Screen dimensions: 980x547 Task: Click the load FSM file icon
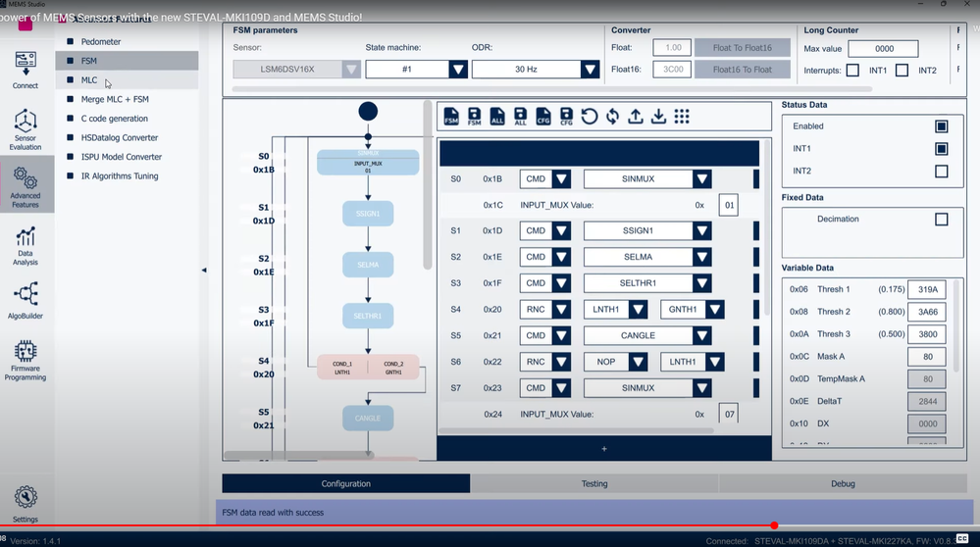pyautogui.click(x=451, y=117)
